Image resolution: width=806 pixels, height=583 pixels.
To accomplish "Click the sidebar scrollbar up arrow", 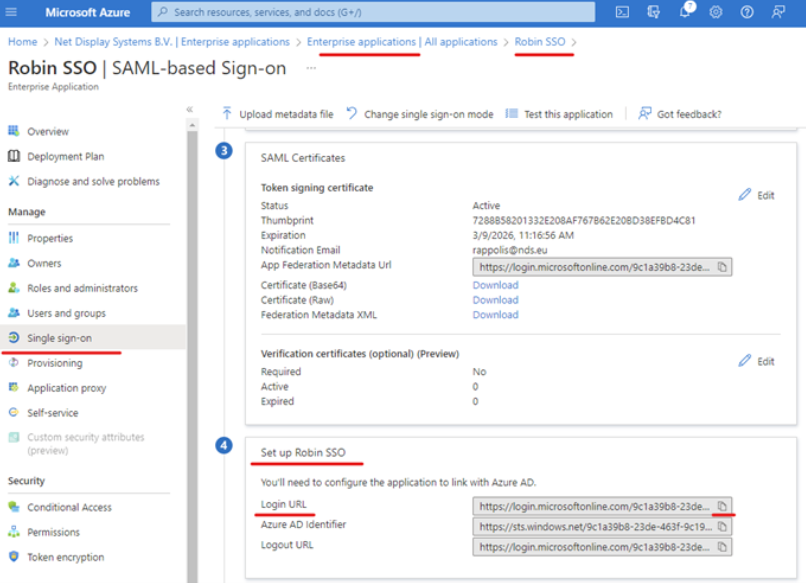I will 192,125.
